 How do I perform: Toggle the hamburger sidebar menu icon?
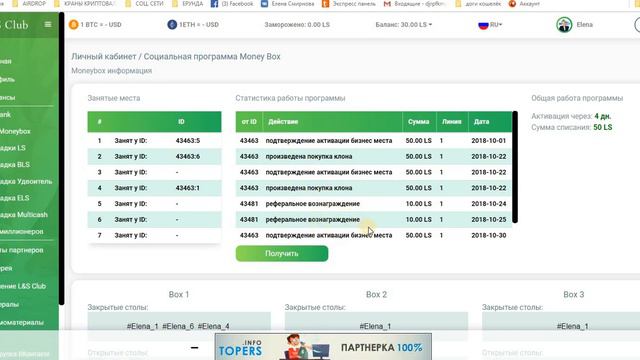48,24
